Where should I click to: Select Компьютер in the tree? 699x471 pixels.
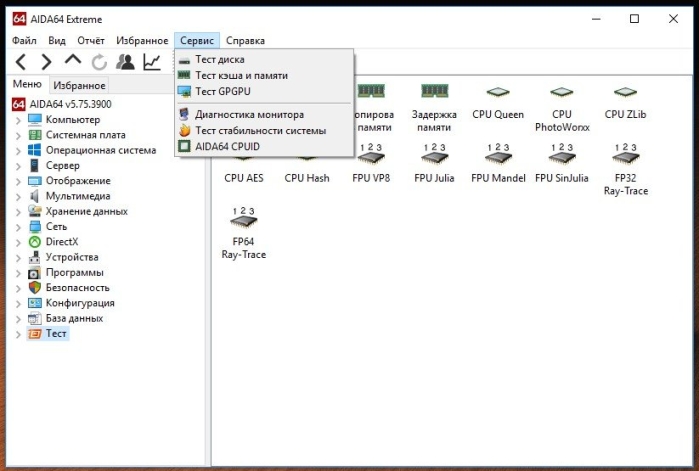click(x=64, y=119)
